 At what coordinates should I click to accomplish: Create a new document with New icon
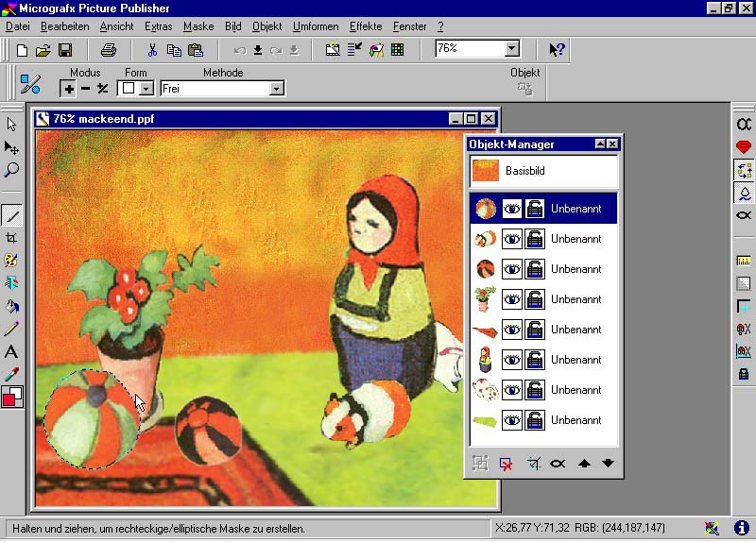pos(22,50)
